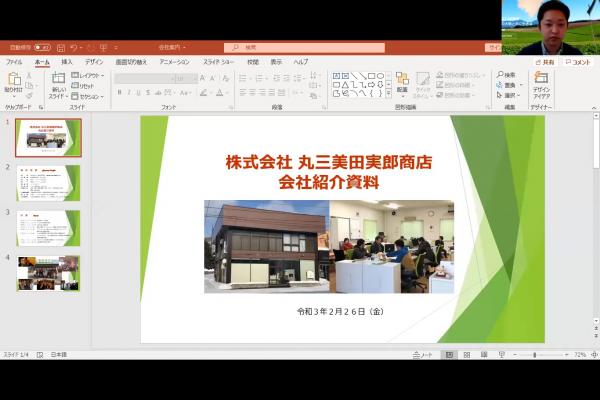
Task: Click the bullets list icon
Action: (x=243, y=78)
